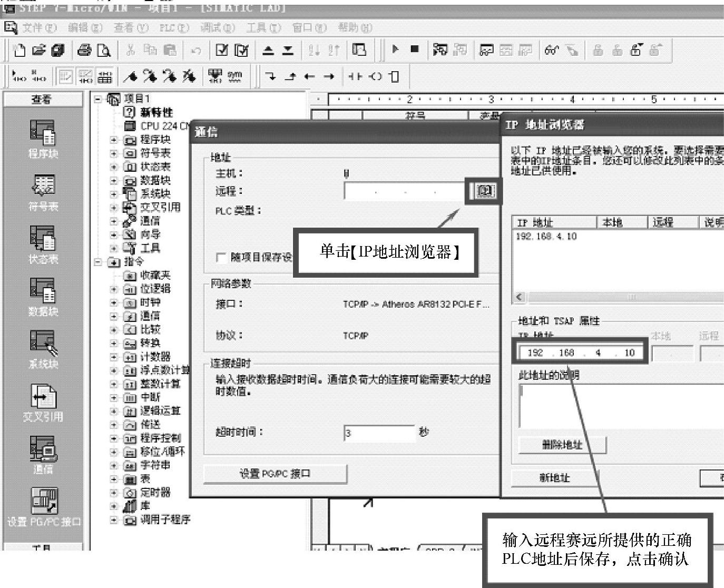The height and width of the screenshot is (588, 724).
Task: Expand the 符号表 tree node
Action: point(114,153)
